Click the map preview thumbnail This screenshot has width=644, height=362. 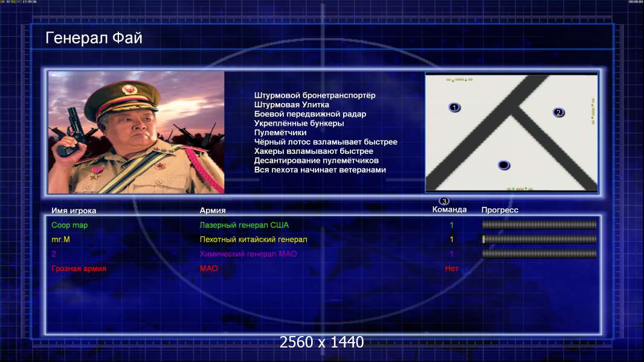click(511, 132)
